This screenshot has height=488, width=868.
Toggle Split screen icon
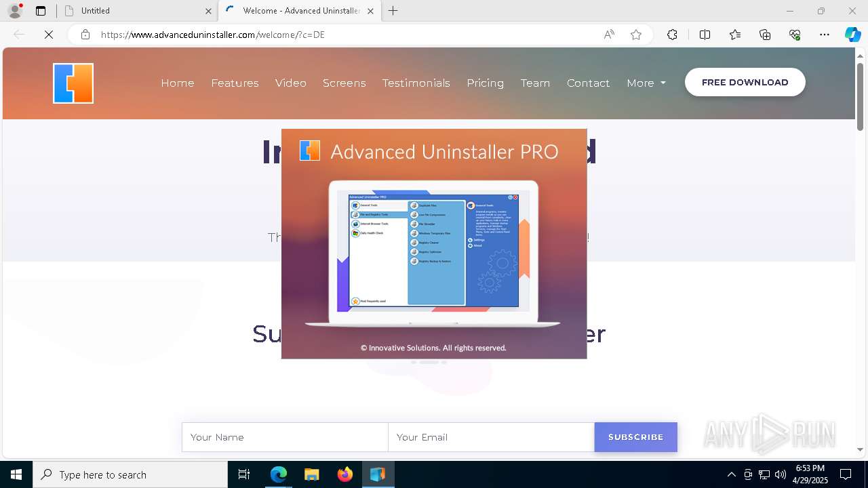(x=705, y=35)
